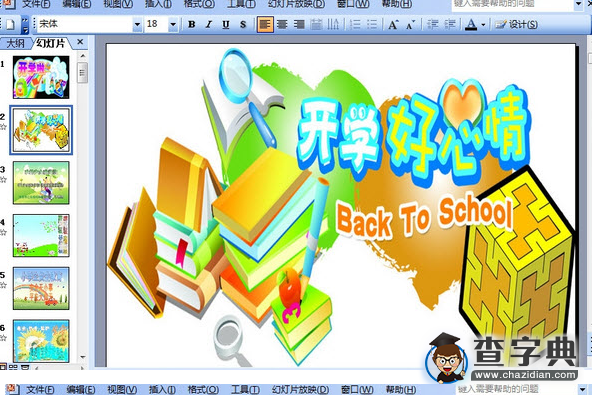This screenshot has height=395, width=592.
Task: Align text to the right
Action: point(299,25)
